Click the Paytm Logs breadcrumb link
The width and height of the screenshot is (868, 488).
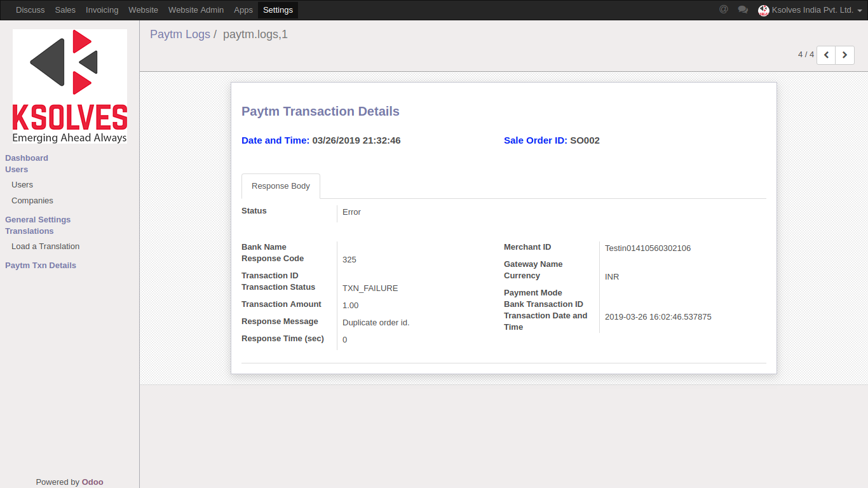coord(180,34)
